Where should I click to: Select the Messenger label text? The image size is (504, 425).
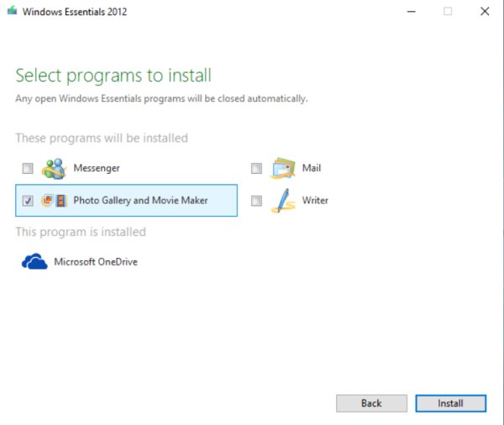[x=97, y=168]
